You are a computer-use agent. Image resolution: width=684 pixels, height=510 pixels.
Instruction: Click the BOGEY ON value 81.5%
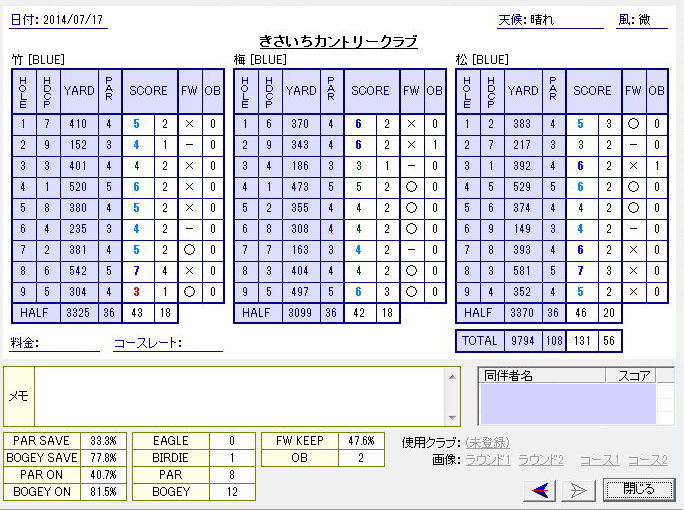(x=103, y=492)
